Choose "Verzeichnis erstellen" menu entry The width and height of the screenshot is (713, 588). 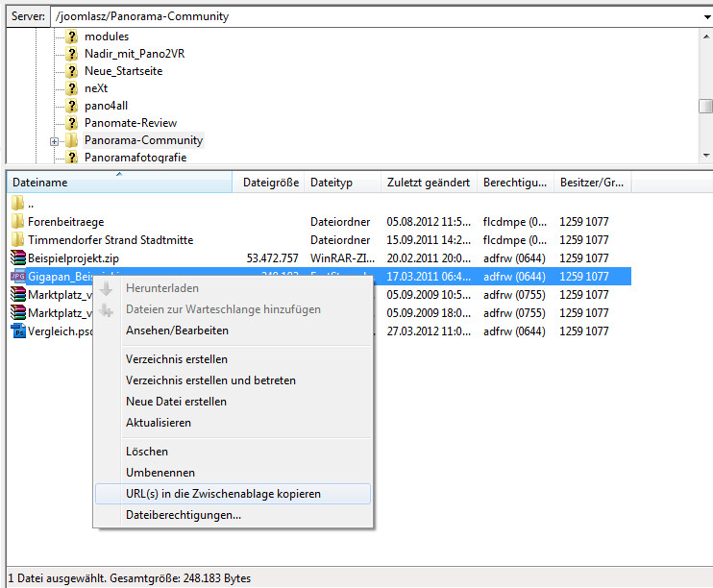177,359
